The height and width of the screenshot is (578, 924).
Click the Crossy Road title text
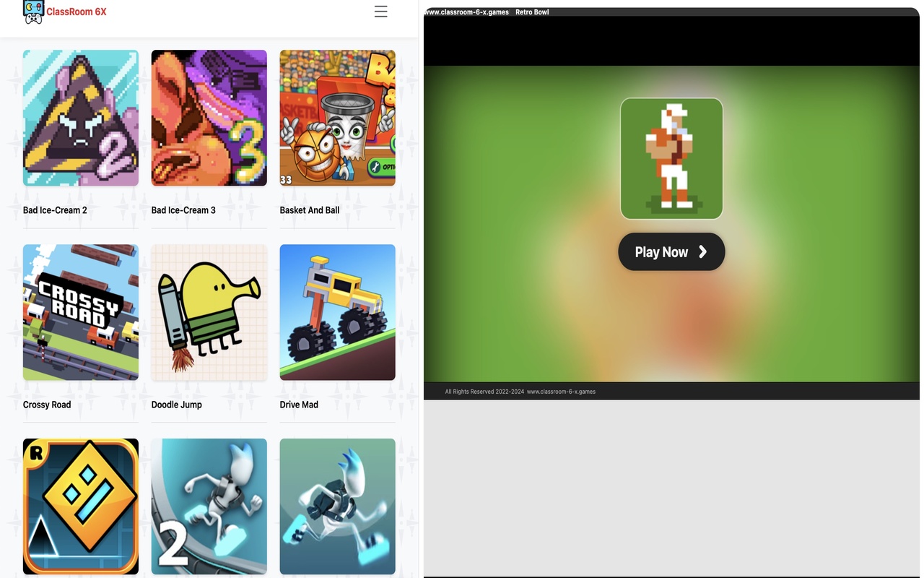point(47,405)
